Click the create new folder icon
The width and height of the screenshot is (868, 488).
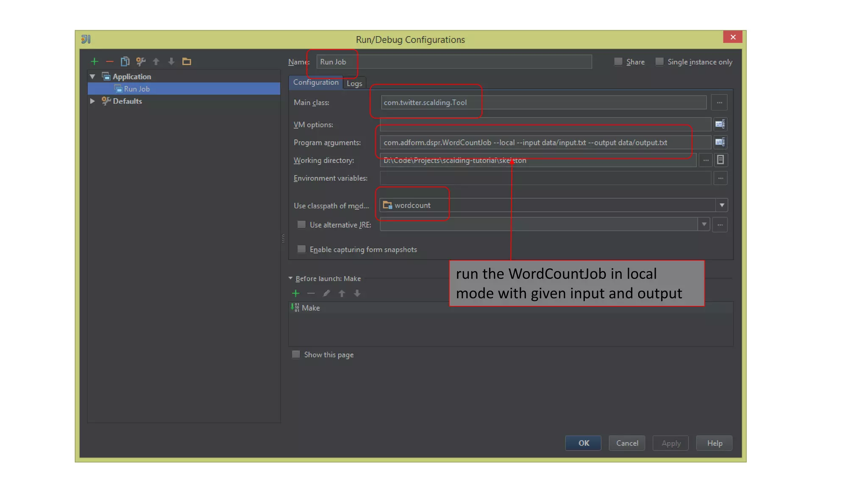point(186,62)
